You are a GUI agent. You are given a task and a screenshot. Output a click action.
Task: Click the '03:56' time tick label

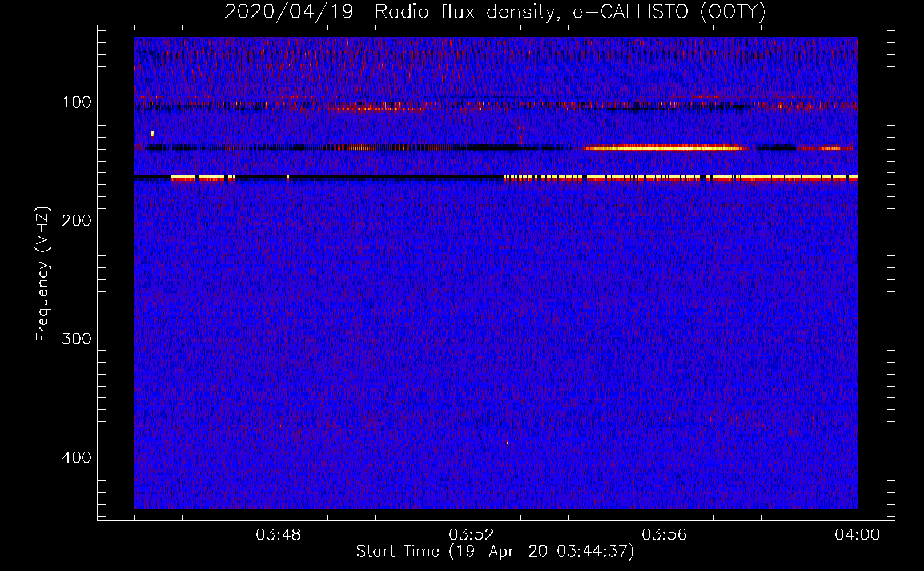coord(664,535)
